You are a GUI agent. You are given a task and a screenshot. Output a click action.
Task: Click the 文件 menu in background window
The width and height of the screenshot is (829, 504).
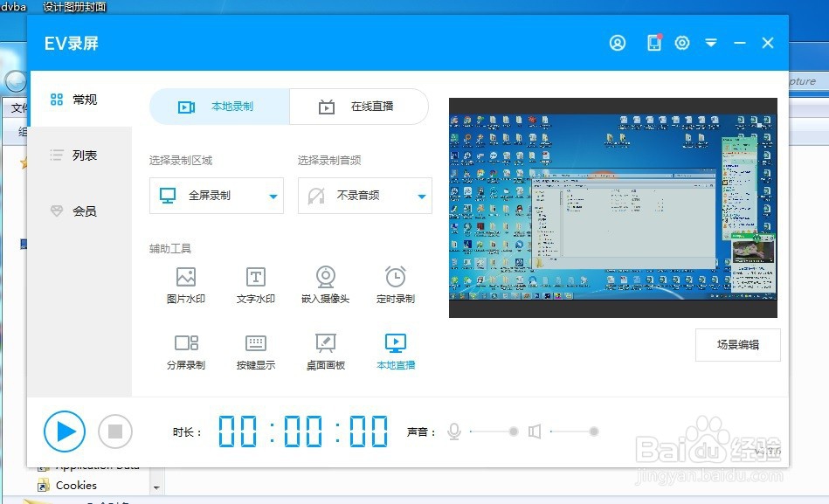[x=18, y=108]
